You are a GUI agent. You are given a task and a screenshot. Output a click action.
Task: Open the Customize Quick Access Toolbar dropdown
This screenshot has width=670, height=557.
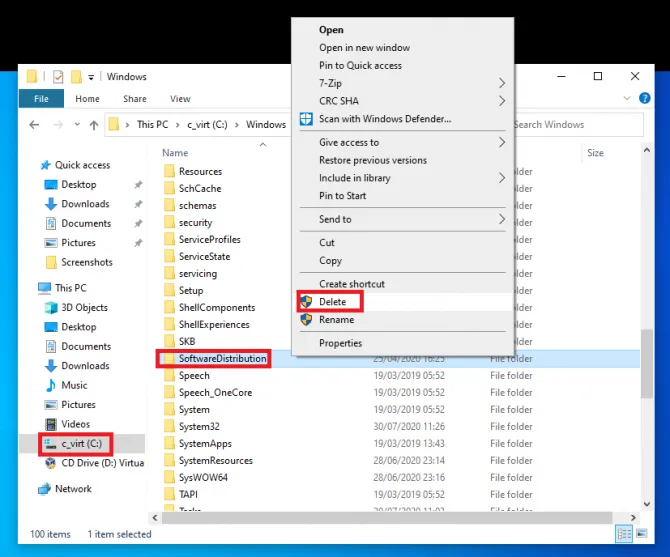tap(92, 77)
